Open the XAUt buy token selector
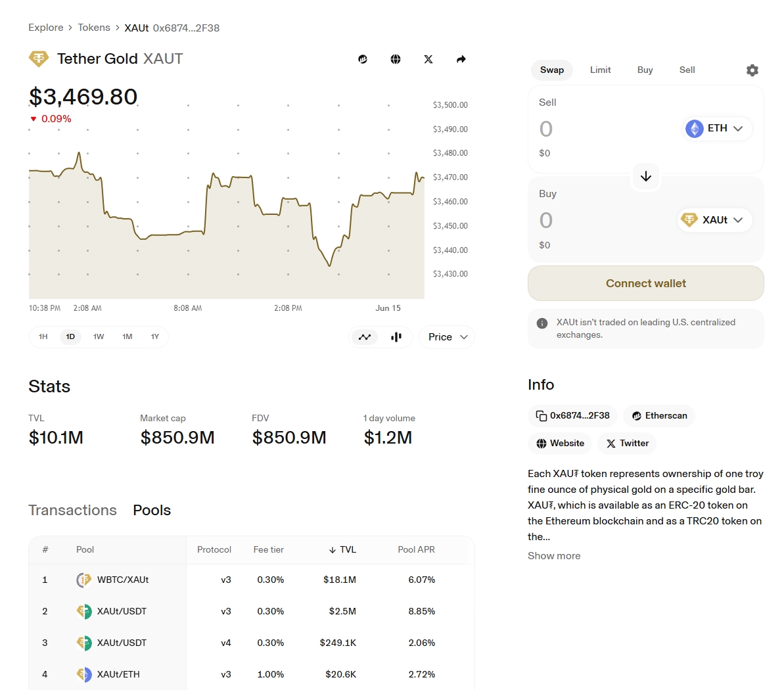Screen dimensions: 784x690 pos(714,220)
